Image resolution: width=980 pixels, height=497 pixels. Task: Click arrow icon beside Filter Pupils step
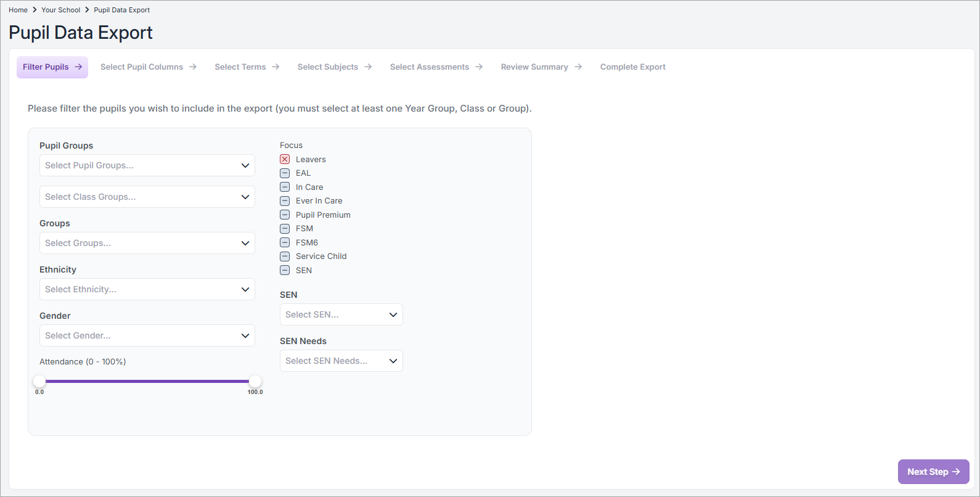(x=79, y=67)
